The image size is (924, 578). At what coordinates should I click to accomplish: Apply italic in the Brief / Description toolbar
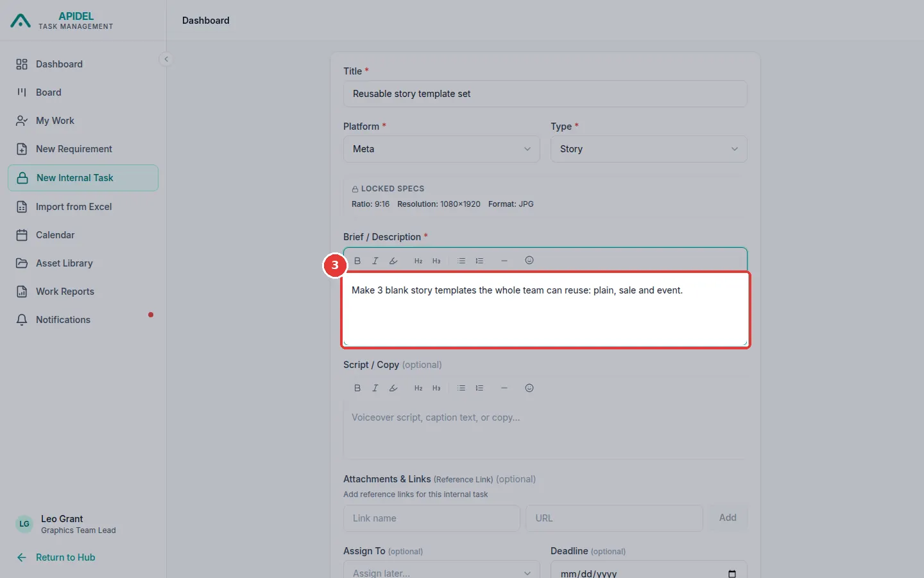tap(375, 261)
